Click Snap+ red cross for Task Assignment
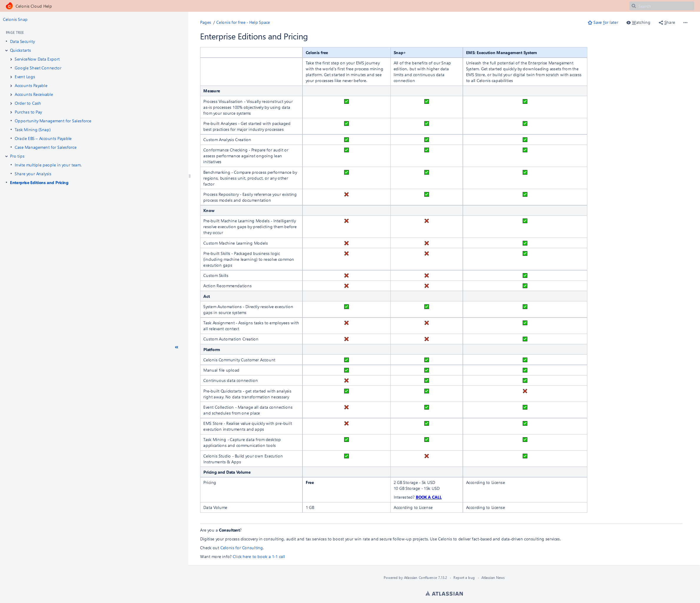Screen dimensions: 700x603 (x=427, y=323)
